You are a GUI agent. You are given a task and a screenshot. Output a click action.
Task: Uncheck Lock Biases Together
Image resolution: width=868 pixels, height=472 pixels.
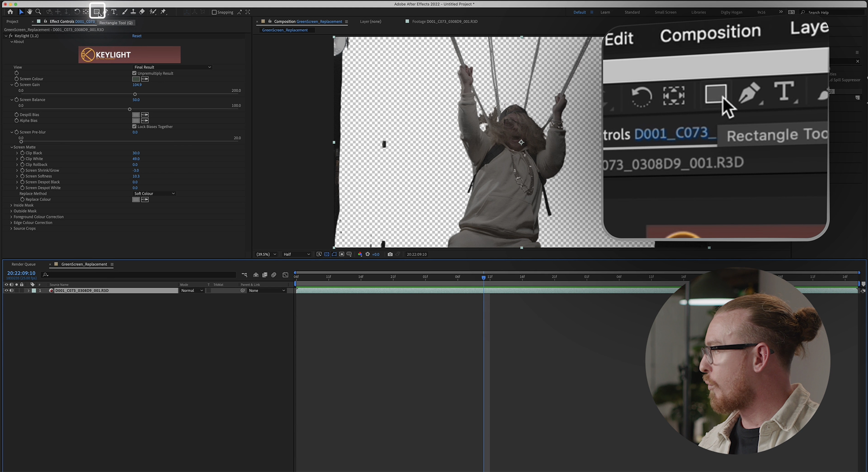(x=134, y=126)
